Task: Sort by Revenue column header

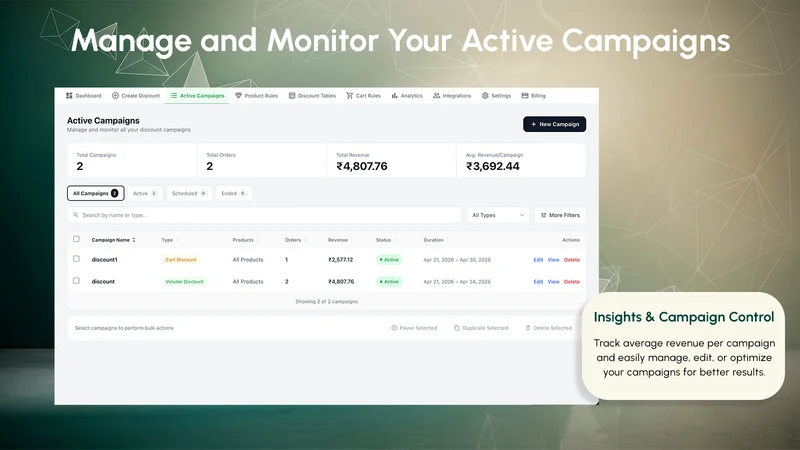Action: pyautogui.click(x=340, y=240)
